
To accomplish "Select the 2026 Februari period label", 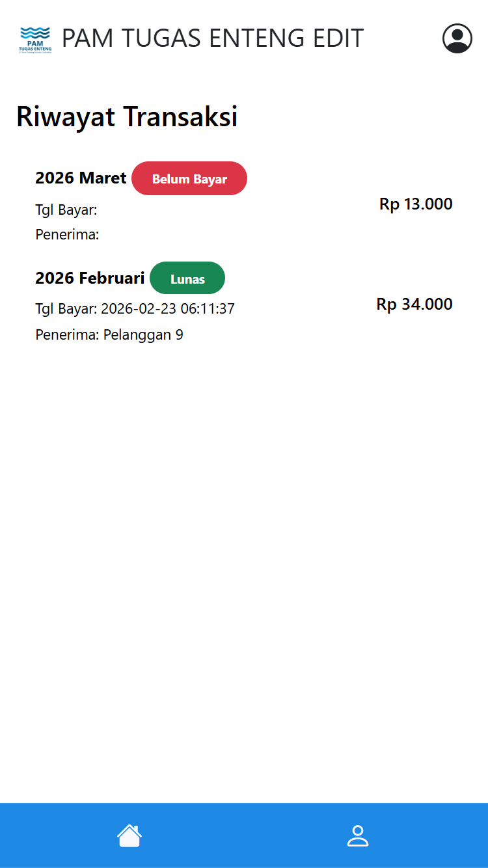I will (90, 278).
